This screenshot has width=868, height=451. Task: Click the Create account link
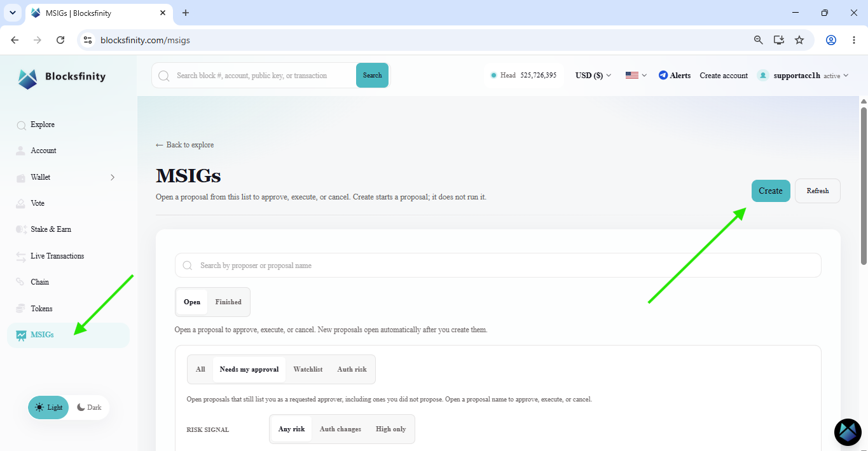pos(724,75)
